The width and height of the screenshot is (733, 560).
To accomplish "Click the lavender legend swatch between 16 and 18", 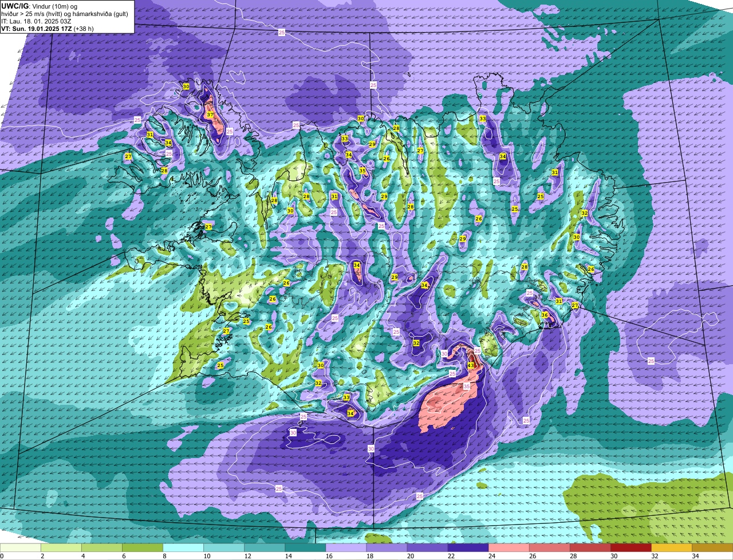I will click(x=346, y=547).
